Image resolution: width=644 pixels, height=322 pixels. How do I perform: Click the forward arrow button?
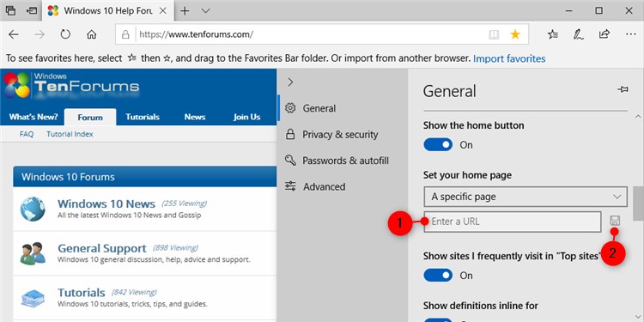coord(39,34)
